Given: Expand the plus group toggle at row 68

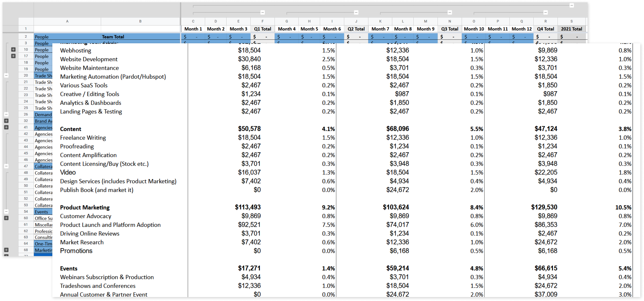Looking at the screenshot, I should [x=6, y=250].
